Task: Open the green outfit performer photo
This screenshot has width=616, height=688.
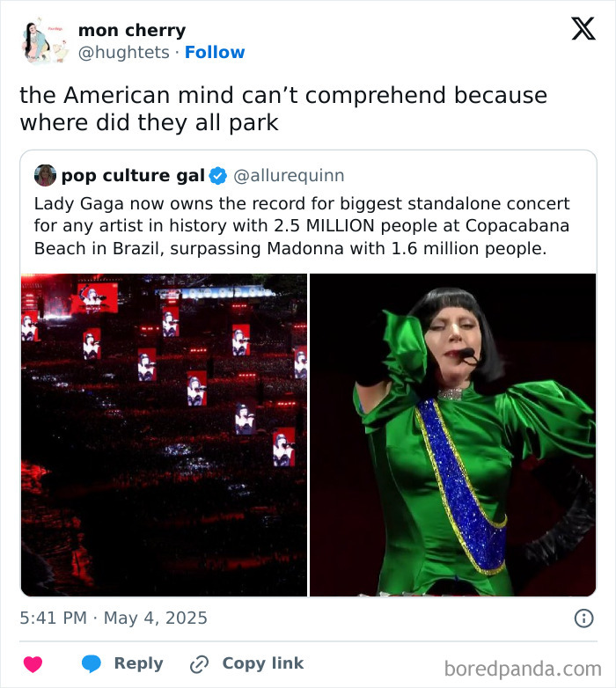Action: 452,435
